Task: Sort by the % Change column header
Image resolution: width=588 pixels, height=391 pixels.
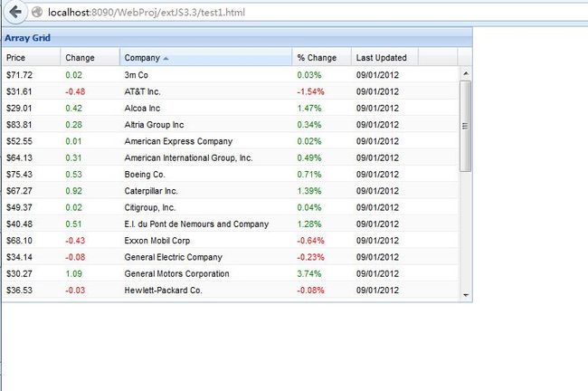Action: (x=322, y=58)
